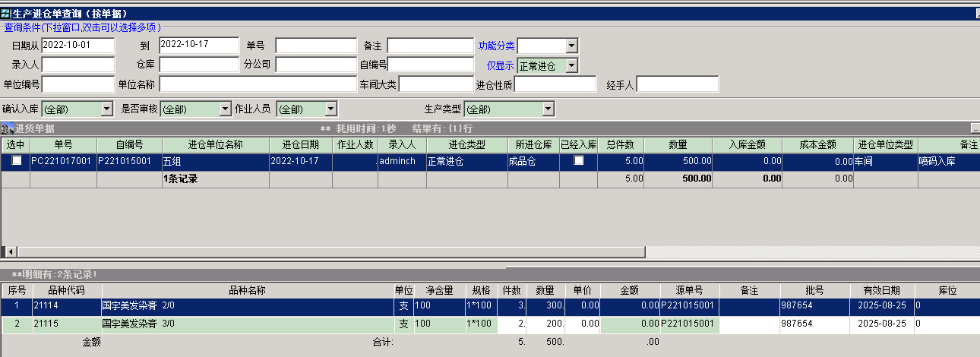Open the 作业人员 dropdown

(330, 109)
